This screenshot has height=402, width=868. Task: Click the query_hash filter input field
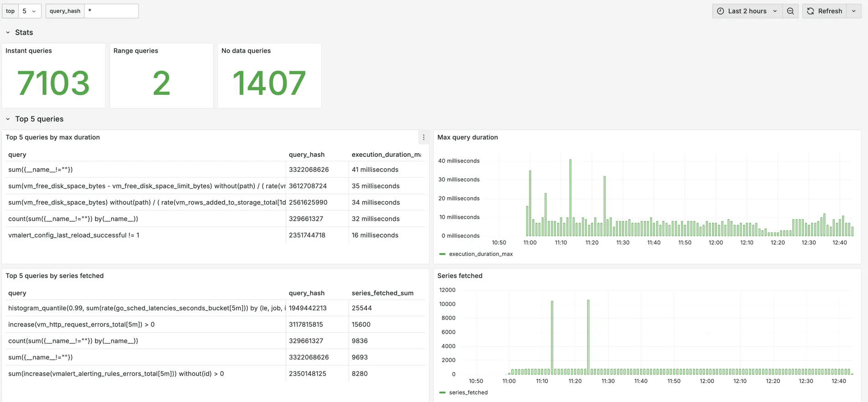click(x=111, y=11)
